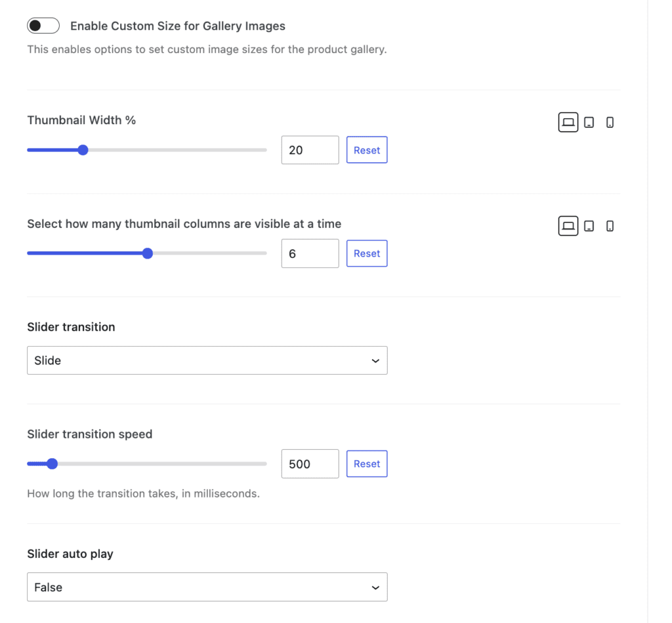672x623 pixels.
Task: Click the Thumbnail Width input showing 20
Action: pyautogui.click(x=309, y=150)
